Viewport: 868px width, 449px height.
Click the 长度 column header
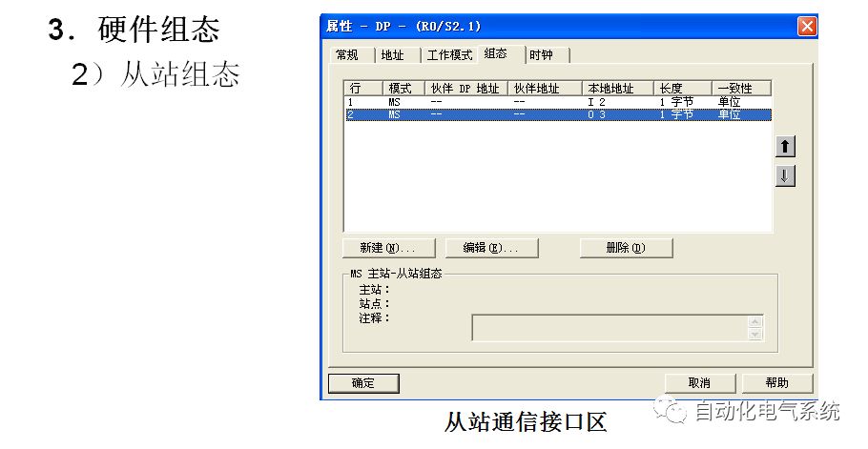click(683, 89)
